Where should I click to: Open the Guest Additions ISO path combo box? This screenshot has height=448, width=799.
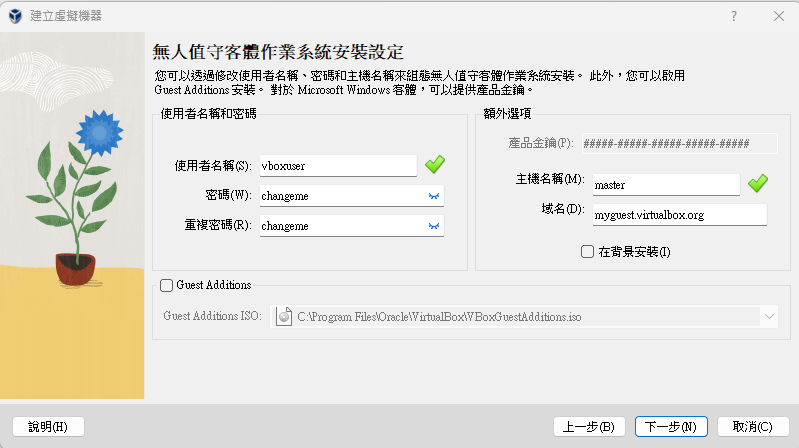click(524, 317)
